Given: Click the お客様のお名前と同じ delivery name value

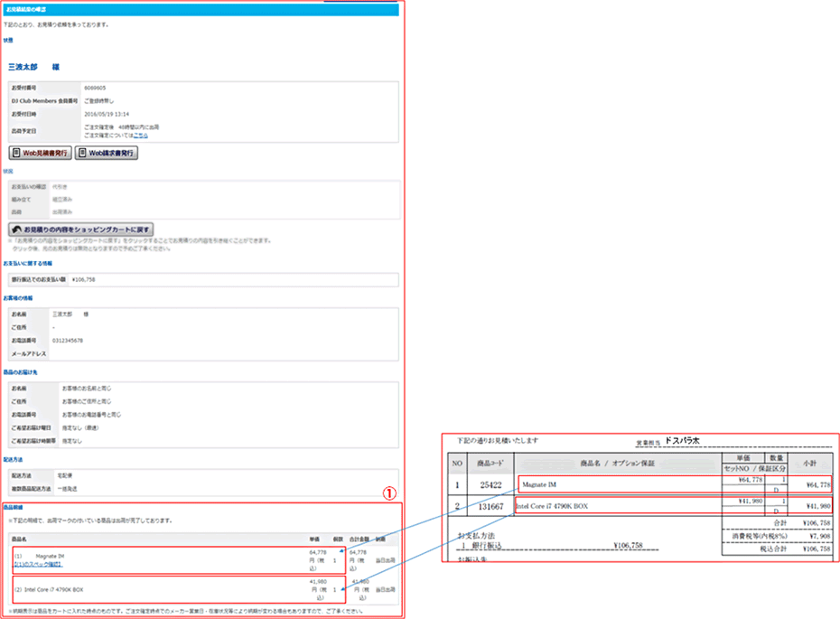Looking at the screenshot, I should pos(86,388).
